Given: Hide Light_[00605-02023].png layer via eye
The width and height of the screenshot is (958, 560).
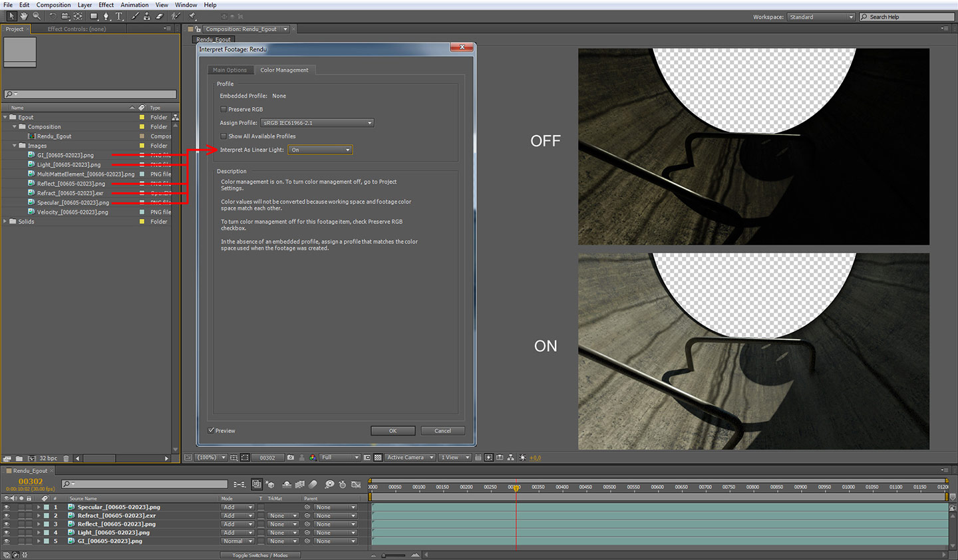Looking at the screenshot, I should 7,533.
